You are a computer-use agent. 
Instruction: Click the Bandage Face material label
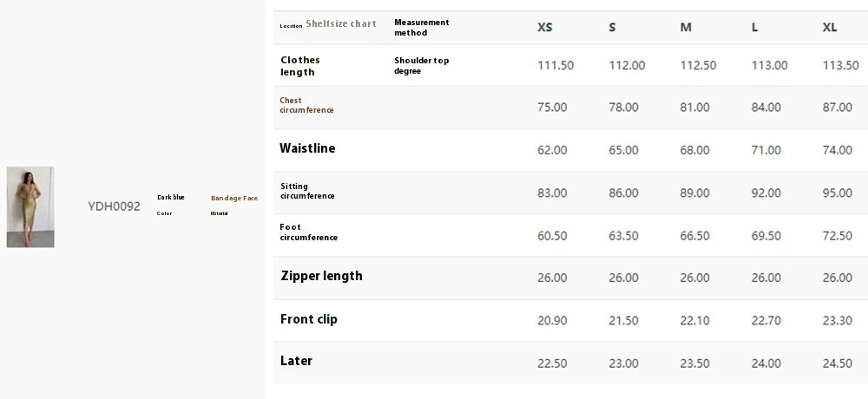(234, 199)
